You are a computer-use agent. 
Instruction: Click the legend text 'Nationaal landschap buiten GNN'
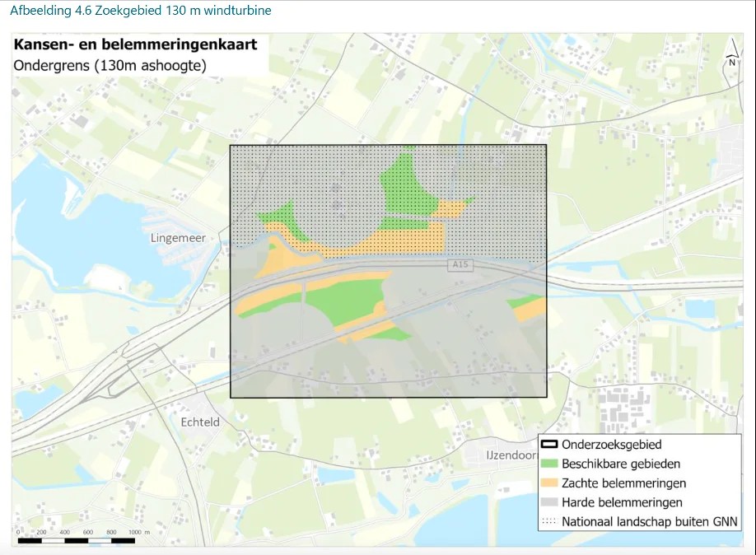pos(650,522)
